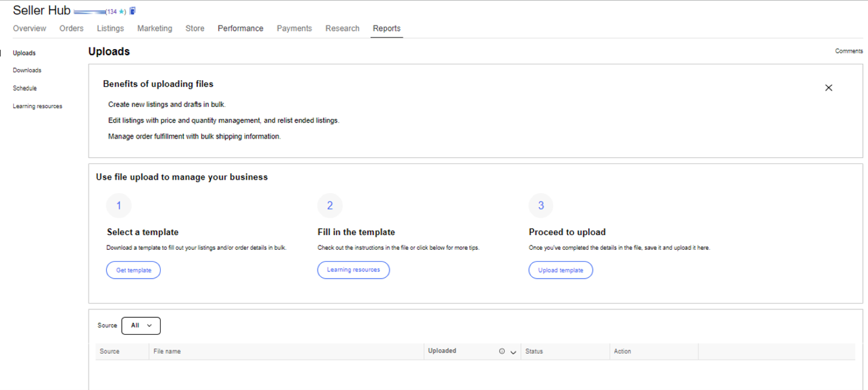Click the Select a template heading
The width and height of the screenshot is (868, 390).
(x=143, y=232)
